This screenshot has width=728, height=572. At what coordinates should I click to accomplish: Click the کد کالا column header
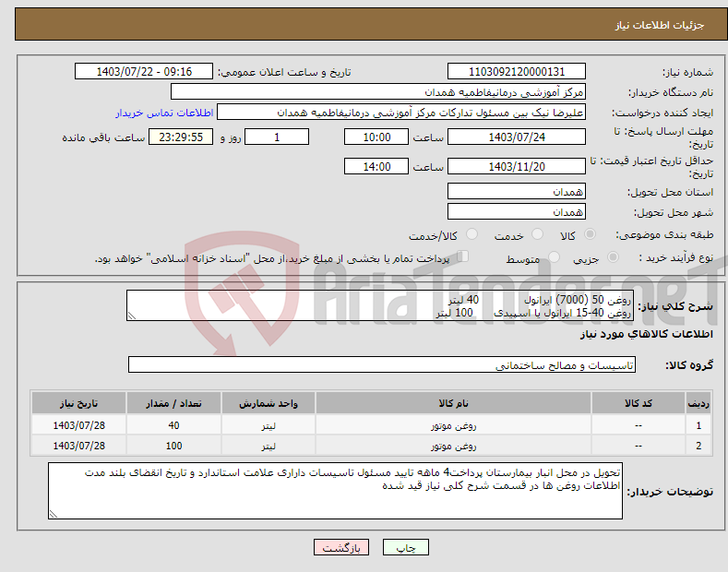click(x=638, y=403)
